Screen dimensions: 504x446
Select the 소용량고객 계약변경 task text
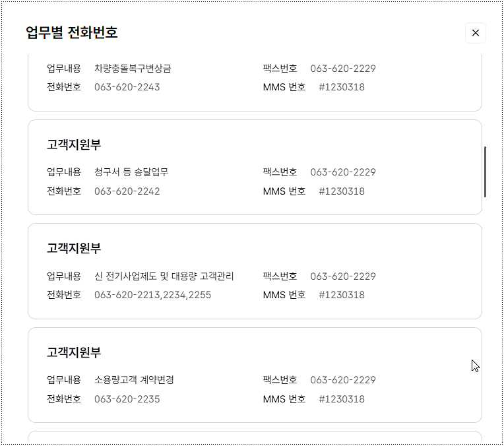pyautogui.click(x=134, y=380)
